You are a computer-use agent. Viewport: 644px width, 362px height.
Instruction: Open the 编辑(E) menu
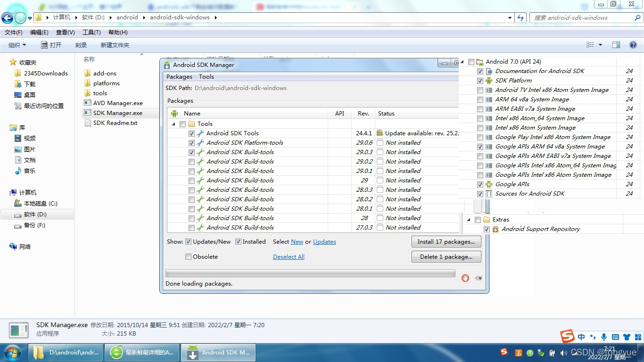(39, 32)
